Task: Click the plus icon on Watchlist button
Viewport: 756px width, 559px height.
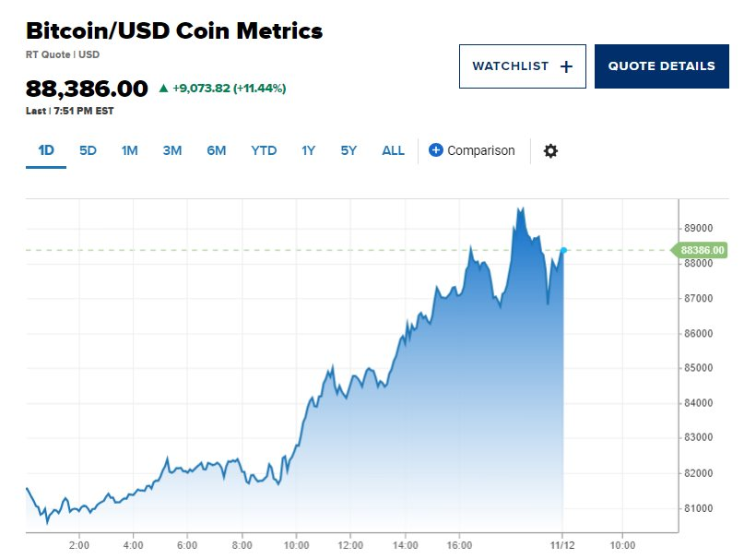Action: (566, 66)
